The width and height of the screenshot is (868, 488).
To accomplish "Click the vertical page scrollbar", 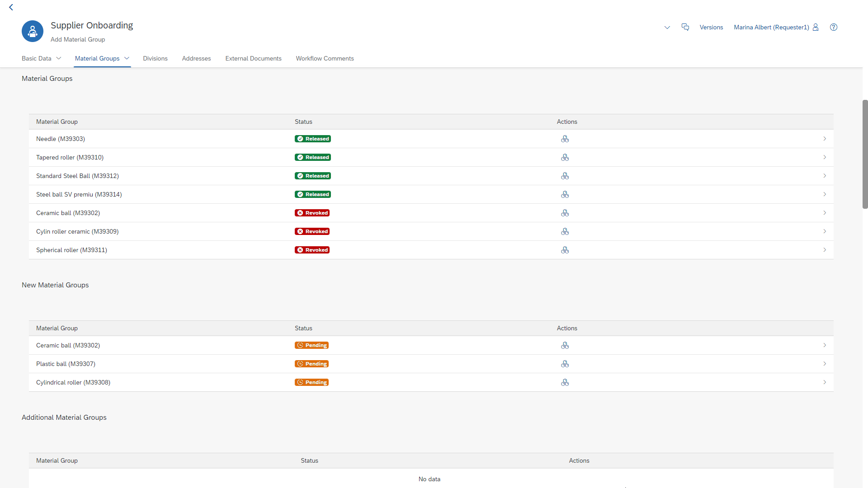I will tap(865, 154).
